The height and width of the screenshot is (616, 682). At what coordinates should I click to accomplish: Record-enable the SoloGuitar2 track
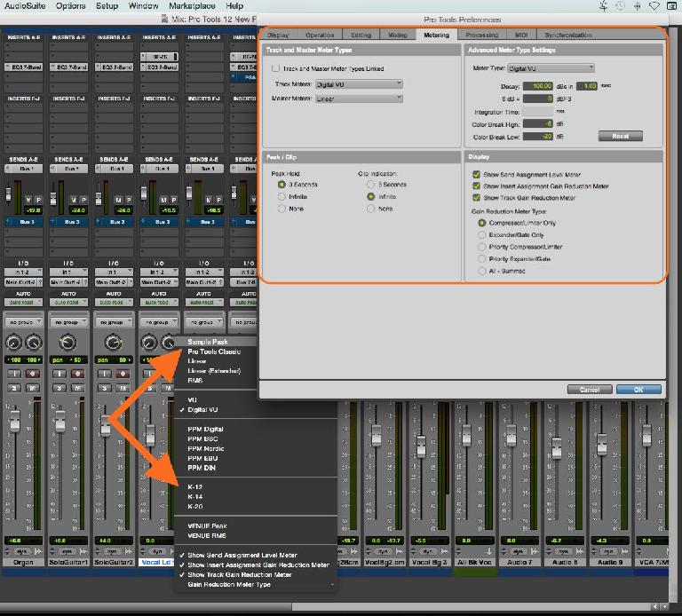(x=123, y=374)
